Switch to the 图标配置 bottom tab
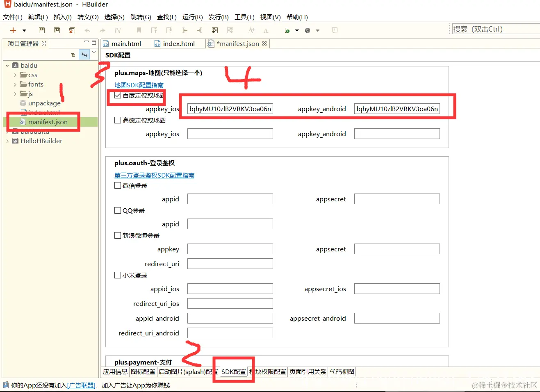Viewport: 540px width, 392px height. tap(143, 371)
